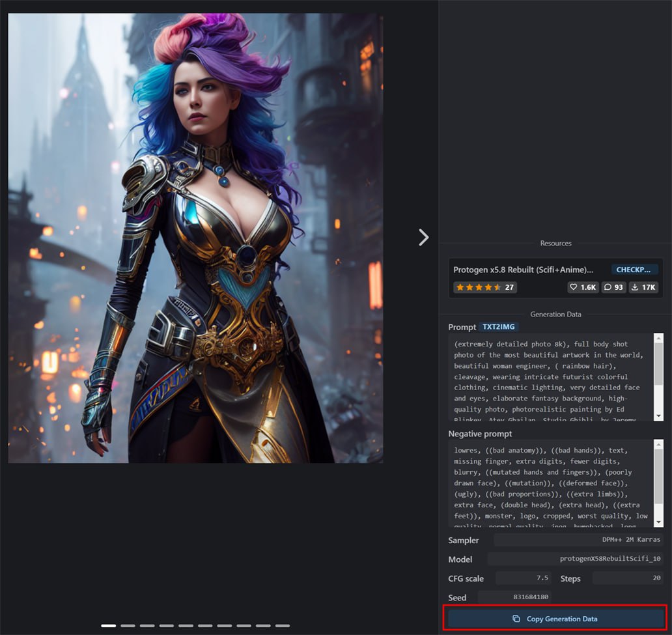672x635 pixels.
Task: Jump to second image via carousel indicator
Action: coord(128,626)
